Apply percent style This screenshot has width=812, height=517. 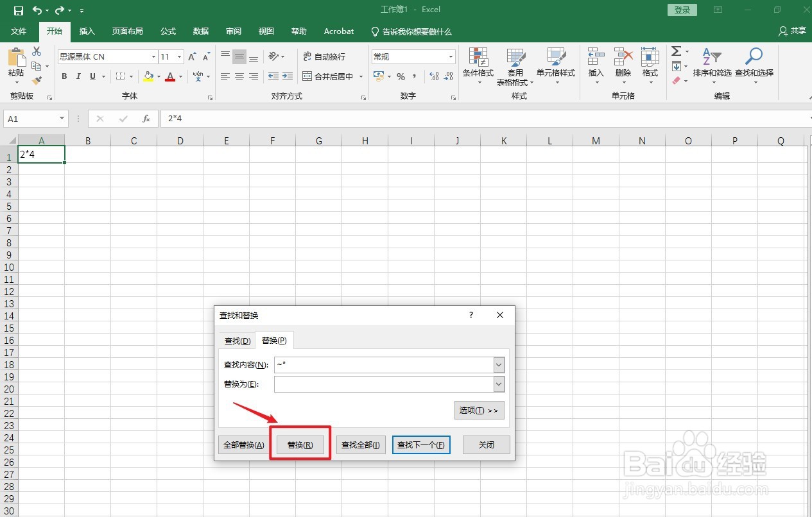401,76
